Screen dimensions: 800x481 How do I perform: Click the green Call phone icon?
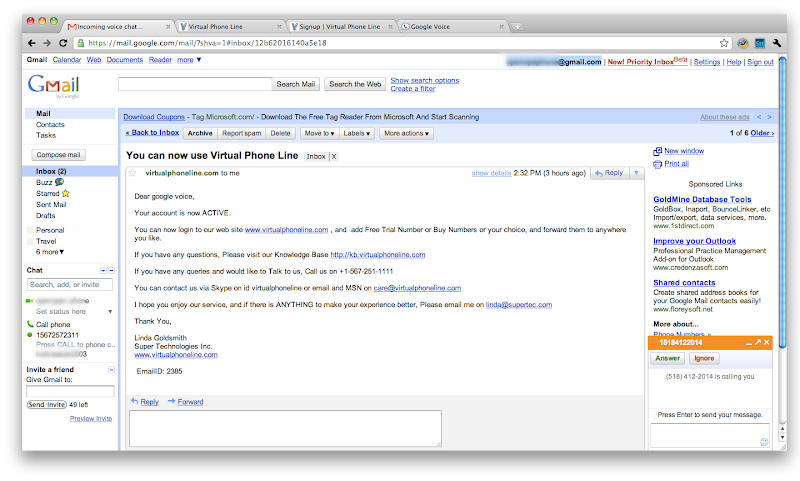click(x=30, y=324)
